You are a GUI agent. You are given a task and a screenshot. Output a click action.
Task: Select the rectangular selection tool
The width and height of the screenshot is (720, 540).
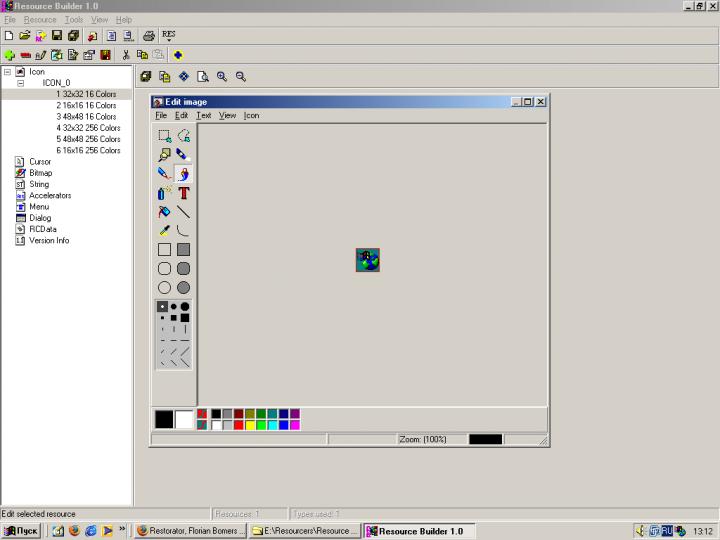coord(164,136)
